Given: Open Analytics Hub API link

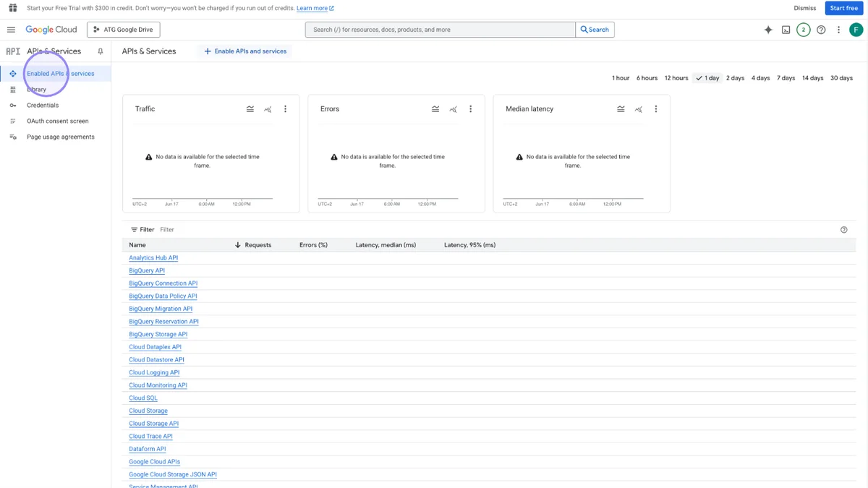Looking at the screenshot, I should pos(153,258).
